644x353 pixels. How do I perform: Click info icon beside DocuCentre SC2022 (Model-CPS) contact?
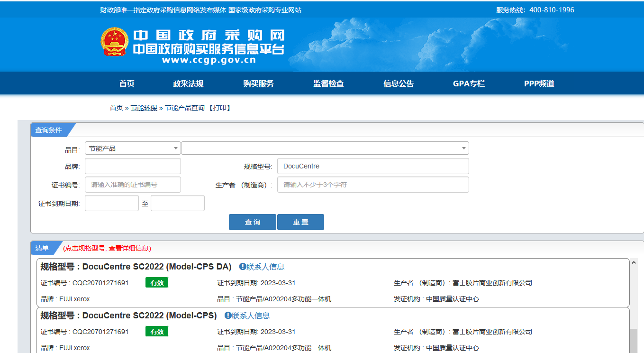click(228, 316)
